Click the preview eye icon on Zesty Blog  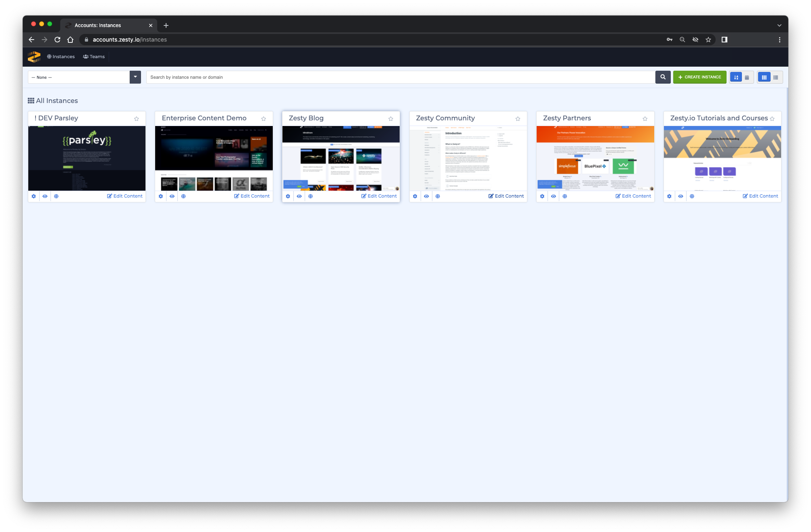click(x=299, y=196)
